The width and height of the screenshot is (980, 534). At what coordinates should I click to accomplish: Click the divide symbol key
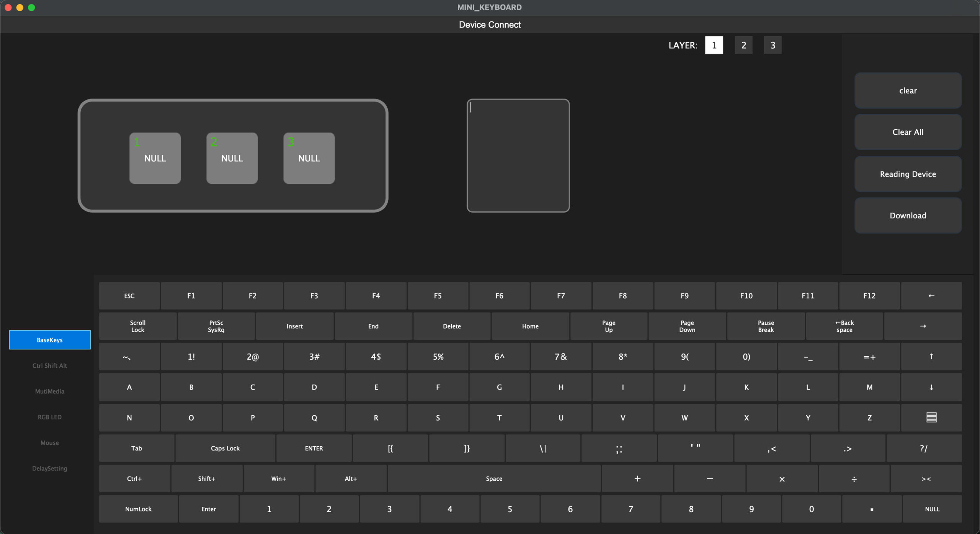click(854, 479)
